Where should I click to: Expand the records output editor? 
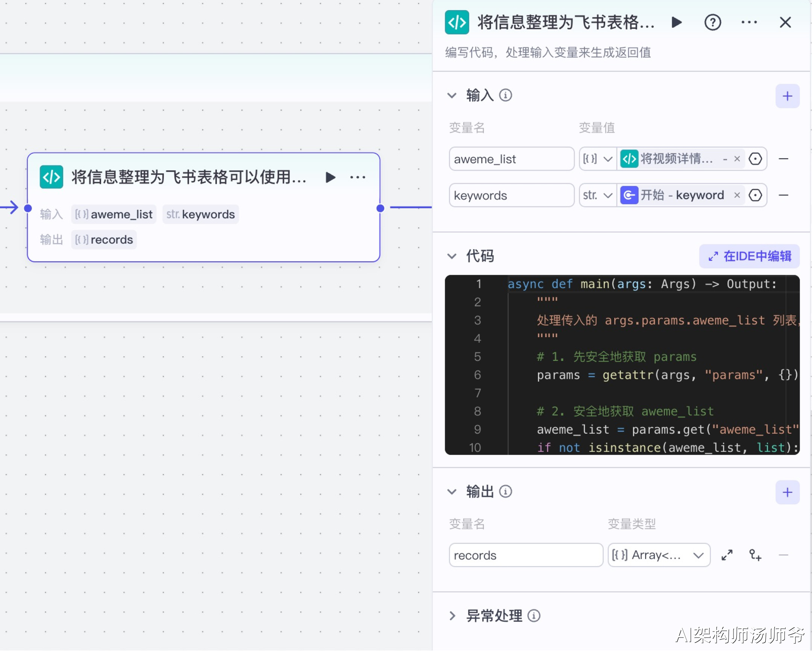(x=727, y=556)
